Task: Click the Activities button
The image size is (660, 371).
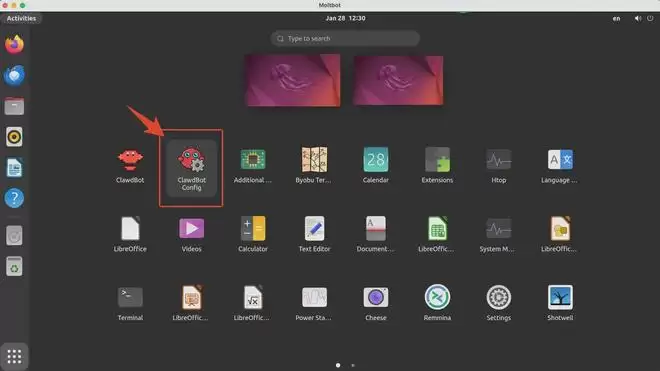Action: tap(21, 18)
